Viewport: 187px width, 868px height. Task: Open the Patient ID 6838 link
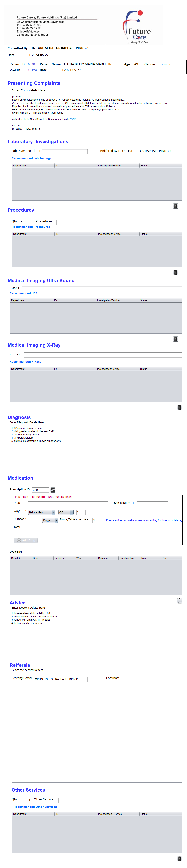(x=31, y=64)
